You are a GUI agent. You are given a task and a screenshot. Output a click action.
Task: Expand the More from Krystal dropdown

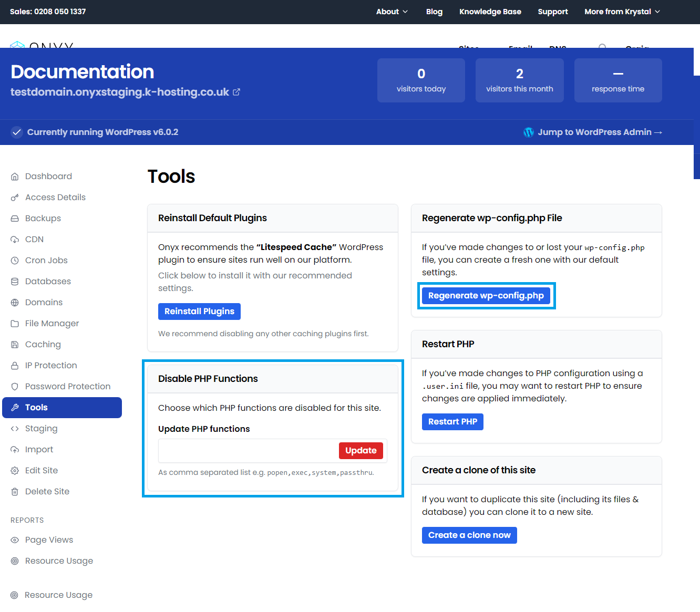(x=622, y=12)
